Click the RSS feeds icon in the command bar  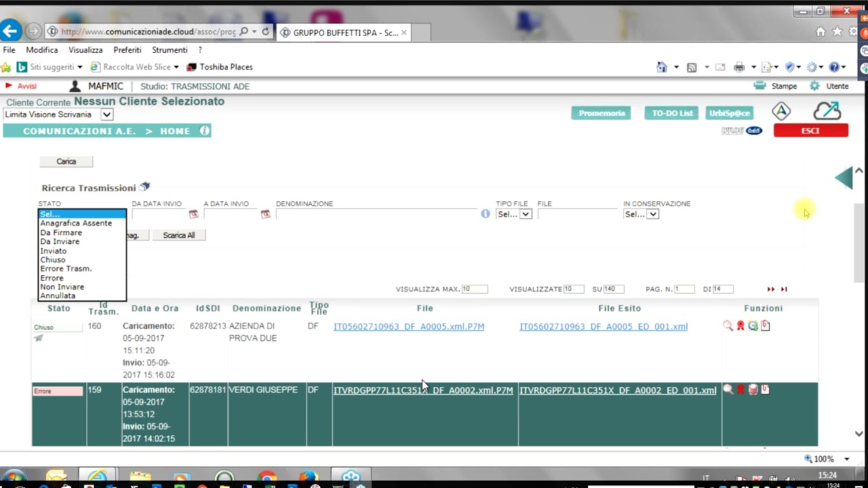[692, 67]
